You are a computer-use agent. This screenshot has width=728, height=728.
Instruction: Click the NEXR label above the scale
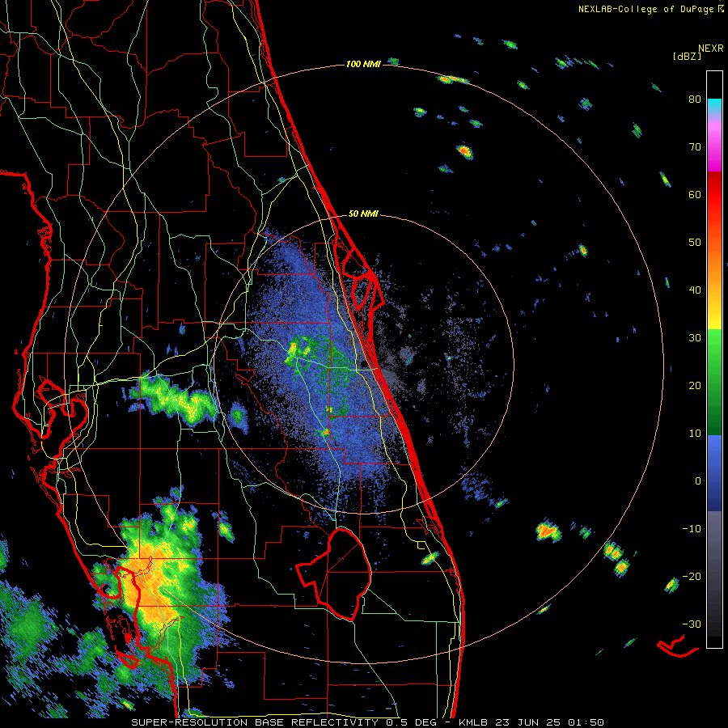pos(710,49)
